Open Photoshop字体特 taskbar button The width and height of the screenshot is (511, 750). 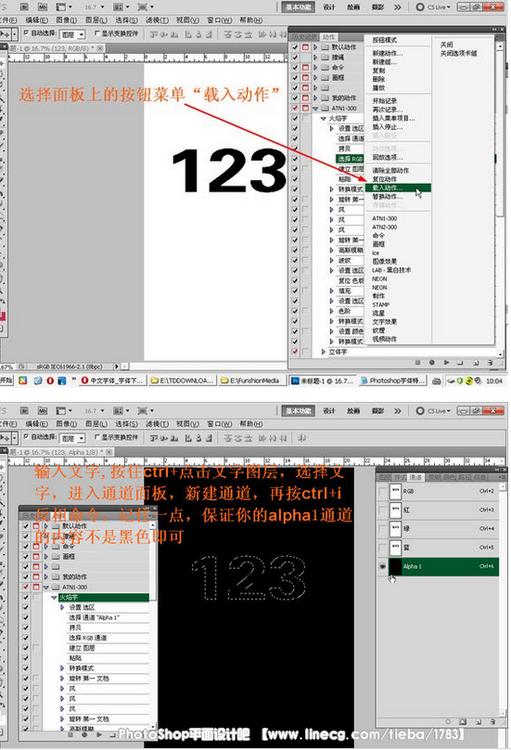pos(393,381)
